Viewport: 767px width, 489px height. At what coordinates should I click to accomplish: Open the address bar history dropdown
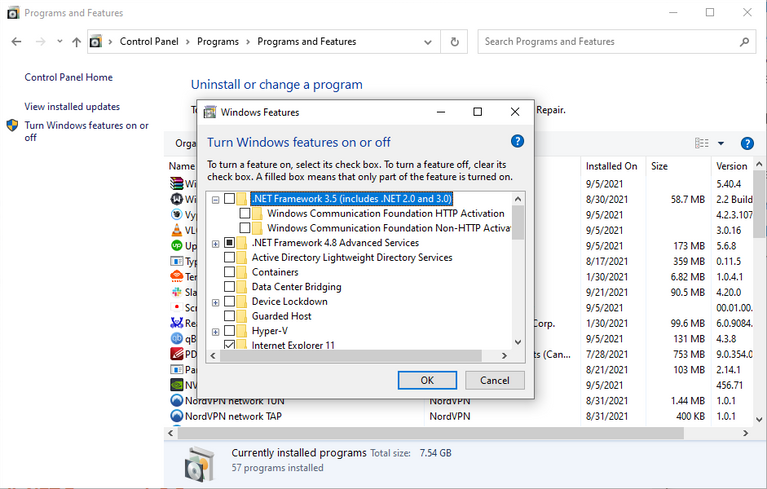pos(428,42)
